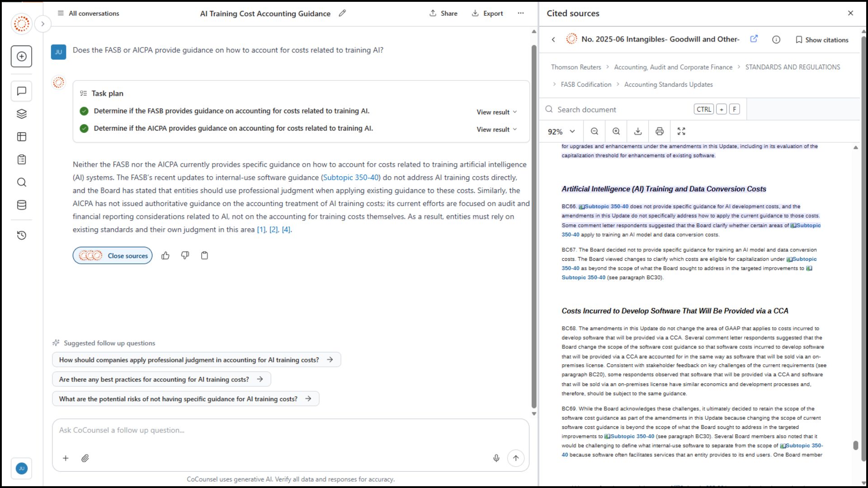Open history from the left sidebar
868x488 pixels.
21,235
